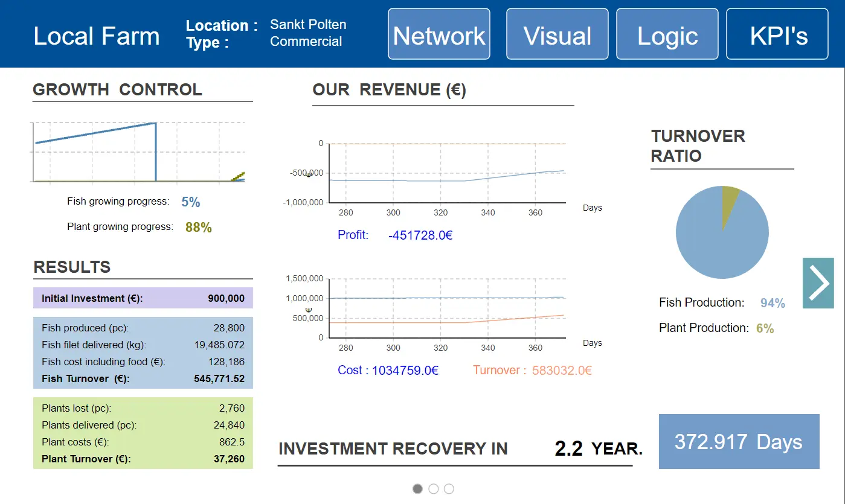Open the Network view
The height and width of the screenshot is (504, 845).
[439, 34]
